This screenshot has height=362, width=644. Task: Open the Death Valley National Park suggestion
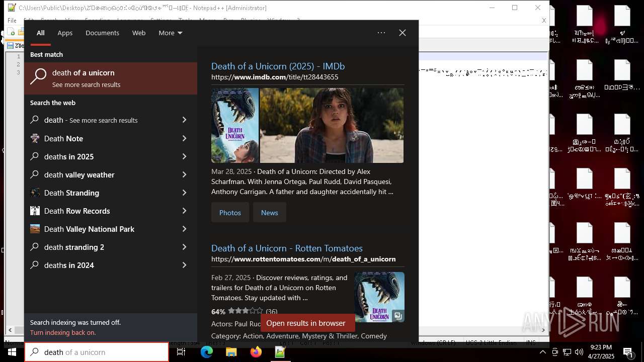coord(103,229)
